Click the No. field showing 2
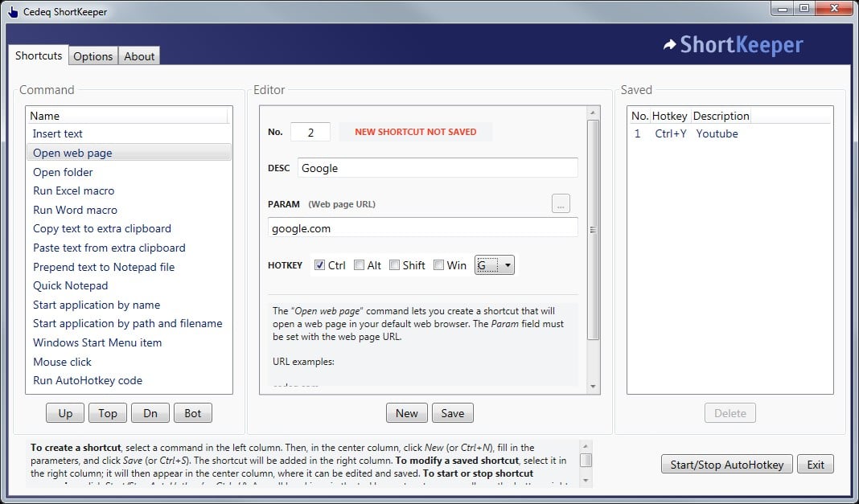Screen dimensions: 859x504 (x=310, y=132)
